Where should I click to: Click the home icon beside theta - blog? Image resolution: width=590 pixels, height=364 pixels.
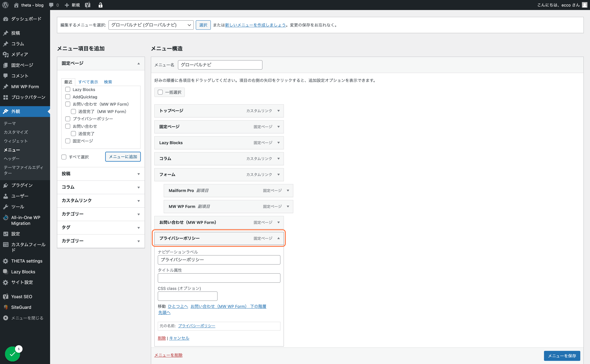click(16, 5)
